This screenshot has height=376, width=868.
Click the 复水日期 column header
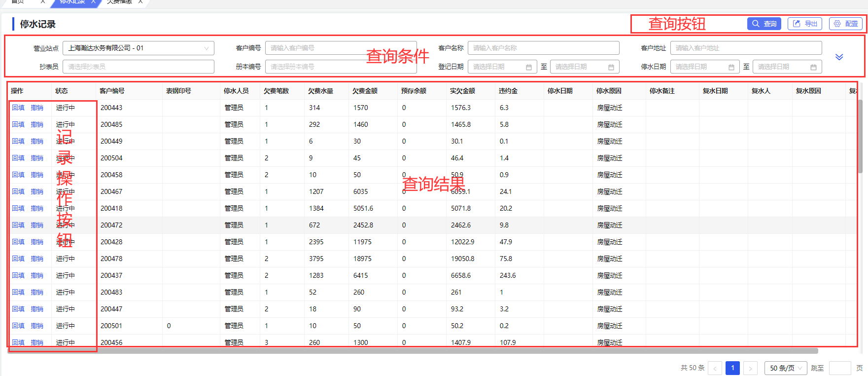[715, 91]
